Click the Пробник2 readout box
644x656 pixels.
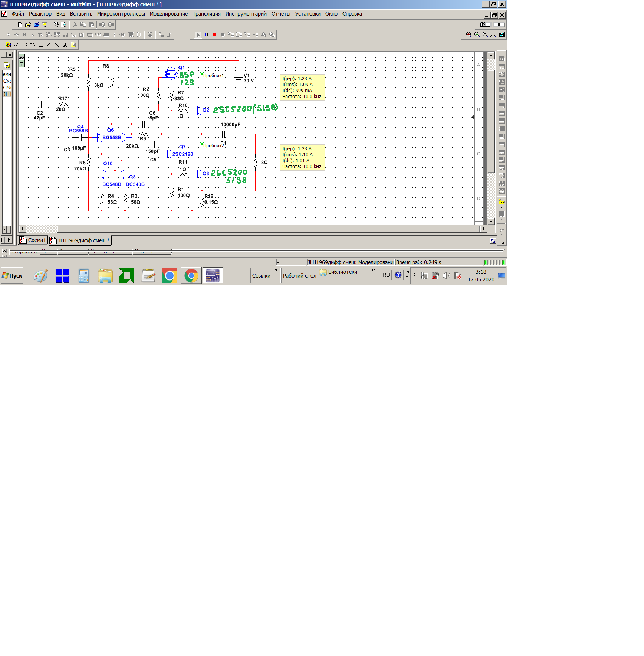[x=302, y=158]
